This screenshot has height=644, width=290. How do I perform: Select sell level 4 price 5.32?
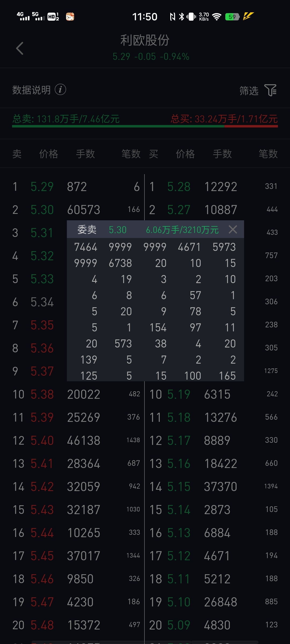click(x=42, y=256)
